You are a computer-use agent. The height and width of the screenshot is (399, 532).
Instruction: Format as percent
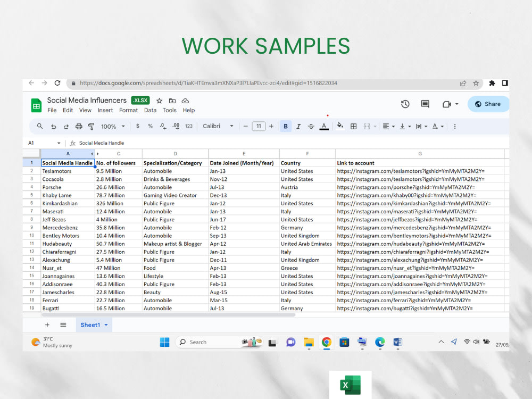(x=151, y=126)
